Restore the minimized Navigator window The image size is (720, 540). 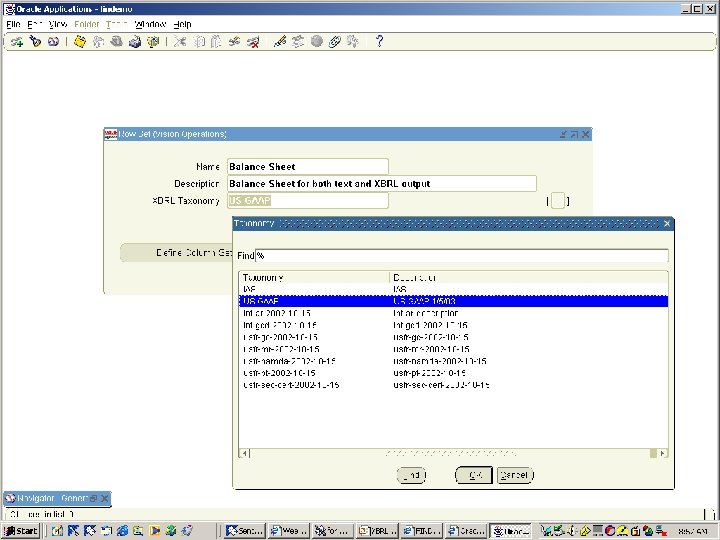point(94,498)
